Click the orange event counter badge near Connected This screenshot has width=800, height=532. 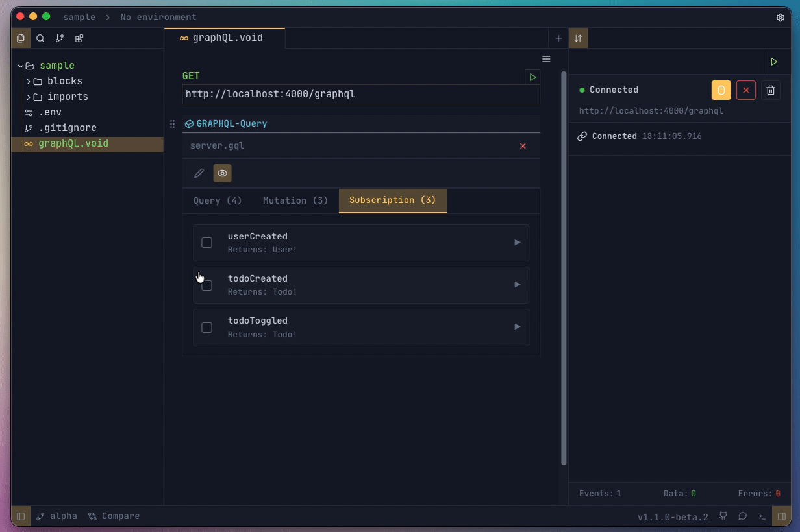[x=721, y=90]
